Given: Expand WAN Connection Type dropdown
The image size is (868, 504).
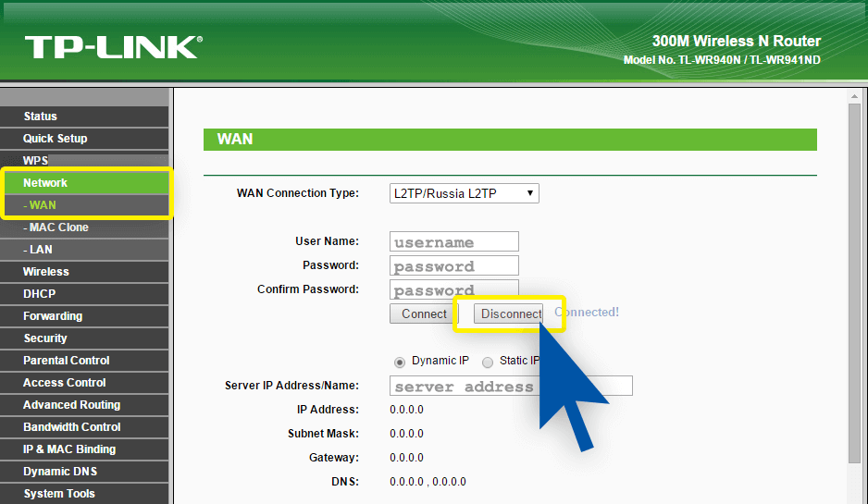Looking at the screenshot, I should tap(464, 193).
